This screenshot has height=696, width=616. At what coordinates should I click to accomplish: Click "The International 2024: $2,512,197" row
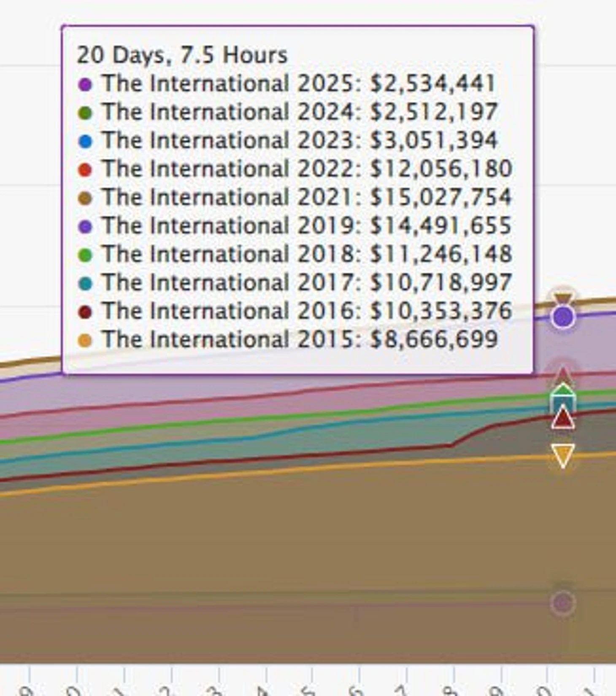[300, 112]
